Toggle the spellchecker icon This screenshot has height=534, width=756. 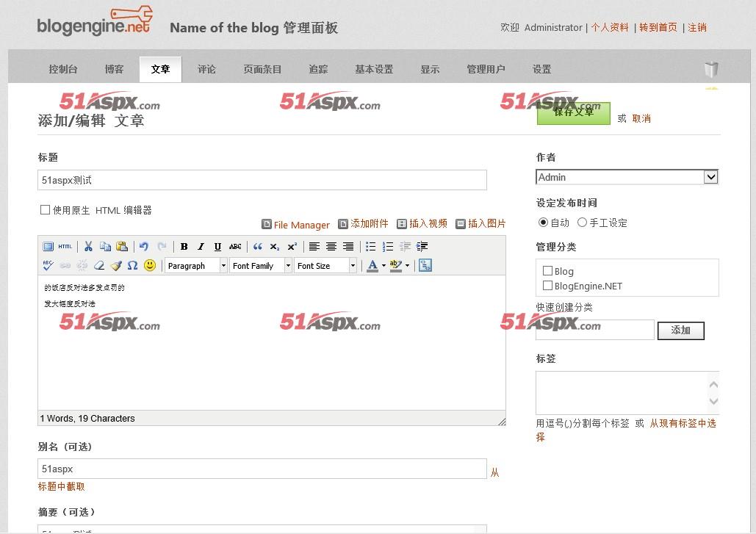(x=48, y=266)
